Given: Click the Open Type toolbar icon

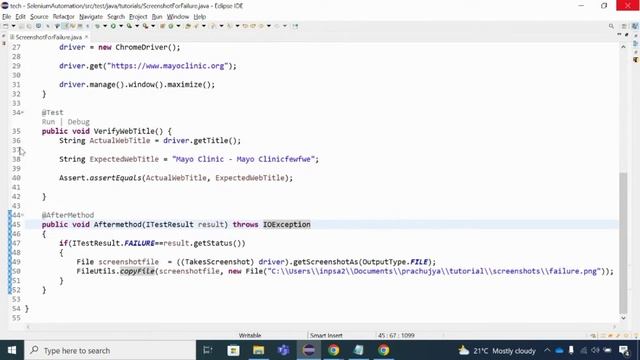Looking at the screenshot, I should click(188, 26).
